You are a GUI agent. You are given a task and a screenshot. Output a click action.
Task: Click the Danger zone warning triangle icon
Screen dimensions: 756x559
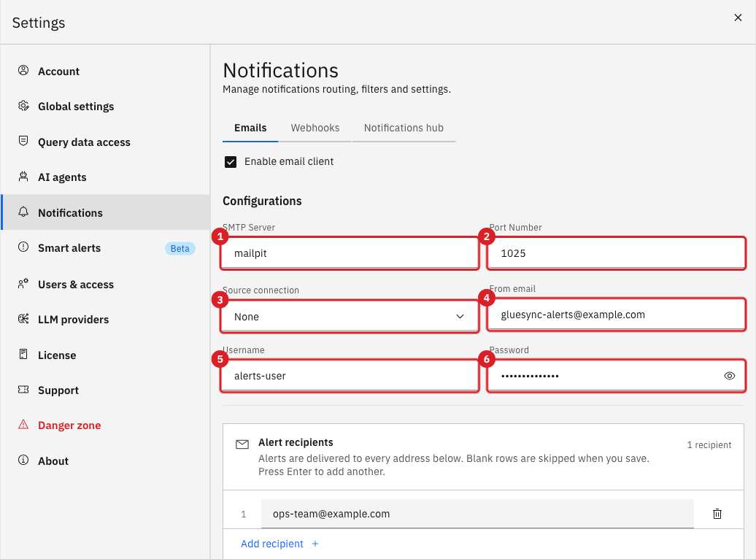[x=23, y=425]
